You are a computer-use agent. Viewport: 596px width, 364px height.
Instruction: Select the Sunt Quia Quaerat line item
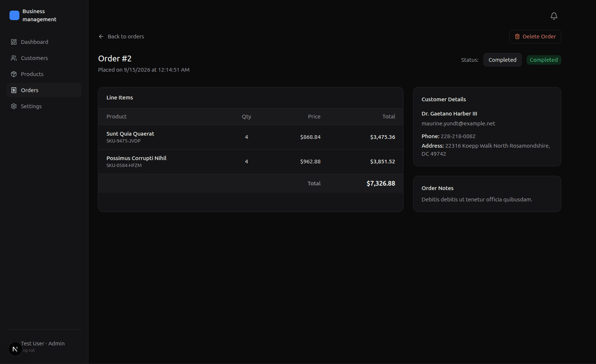(x=251, y=137)
